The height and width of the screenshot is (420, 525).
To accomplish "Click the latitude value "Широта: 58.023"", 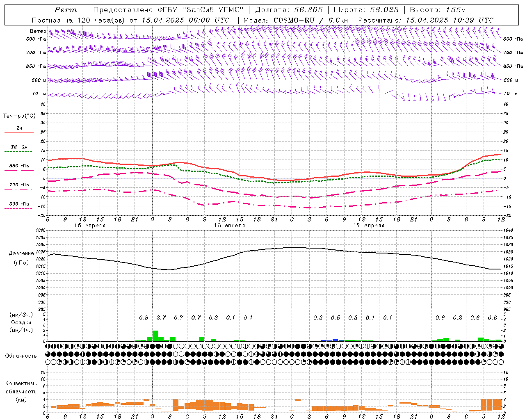I will tap(366, 10).
